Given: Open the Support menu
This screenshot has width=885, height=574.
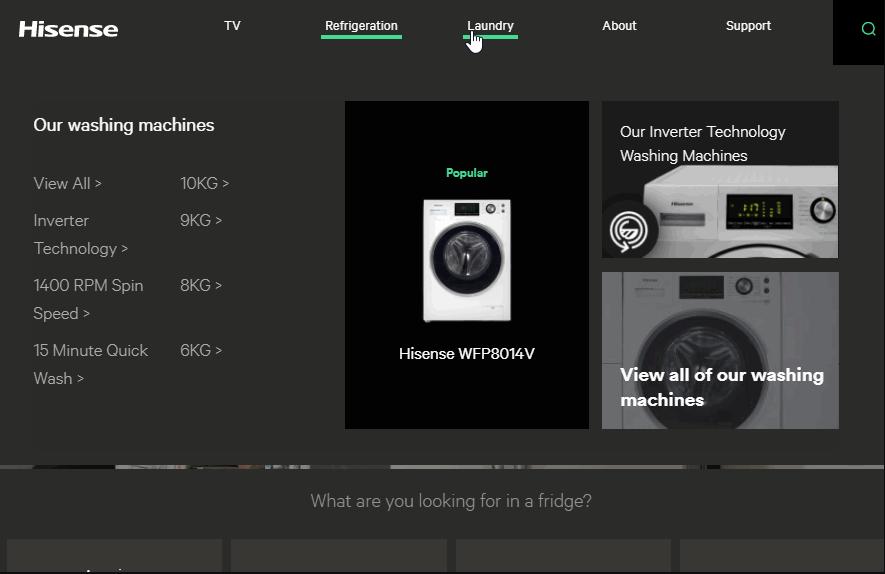Looking at the screenshot, I should point(748,26).
